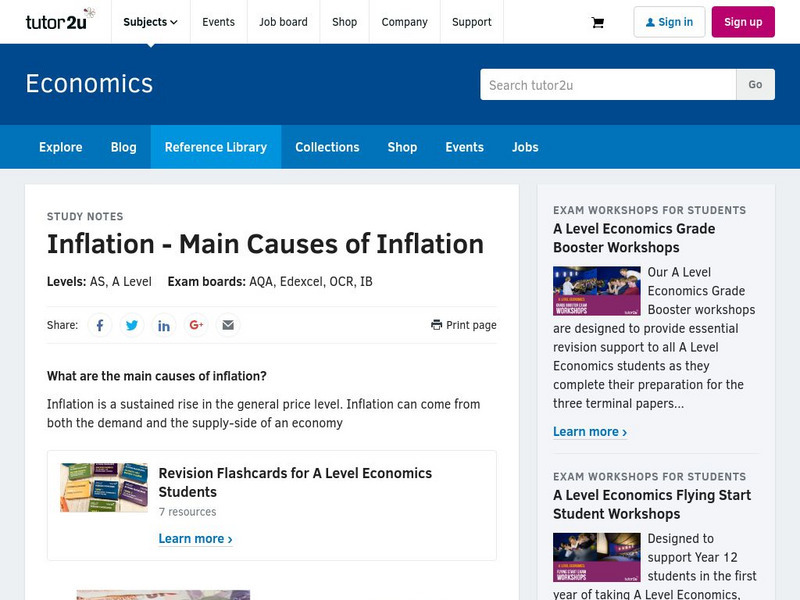The height and width of the screenshot is (600, 800).
Task: Open A Level Economics Grade Booster Workshops heading
Action: tap(634, 238)
